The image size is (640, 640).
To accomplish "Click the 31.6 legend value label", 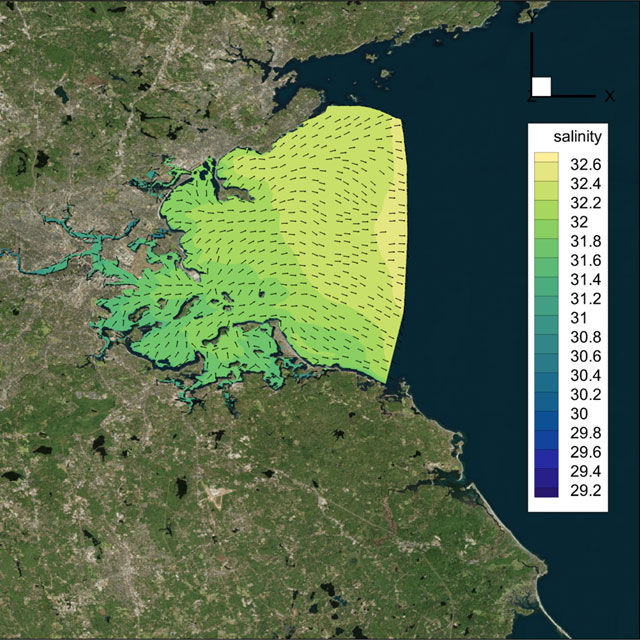I will pos(584,260).
